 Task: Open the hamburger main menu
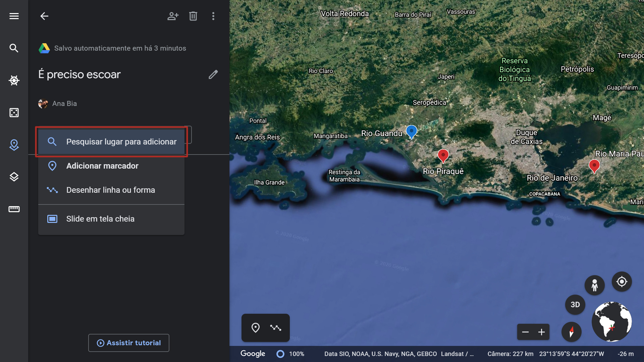14,16
